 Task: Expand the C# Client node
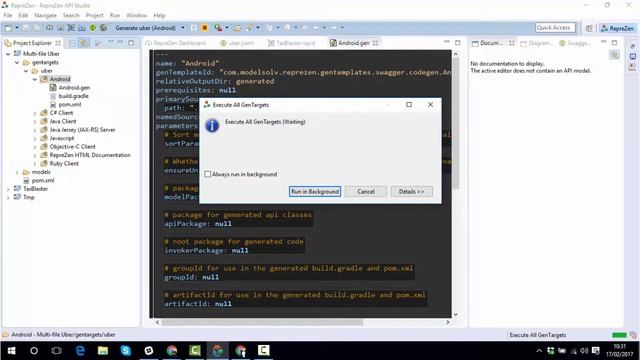coord(35,113)
